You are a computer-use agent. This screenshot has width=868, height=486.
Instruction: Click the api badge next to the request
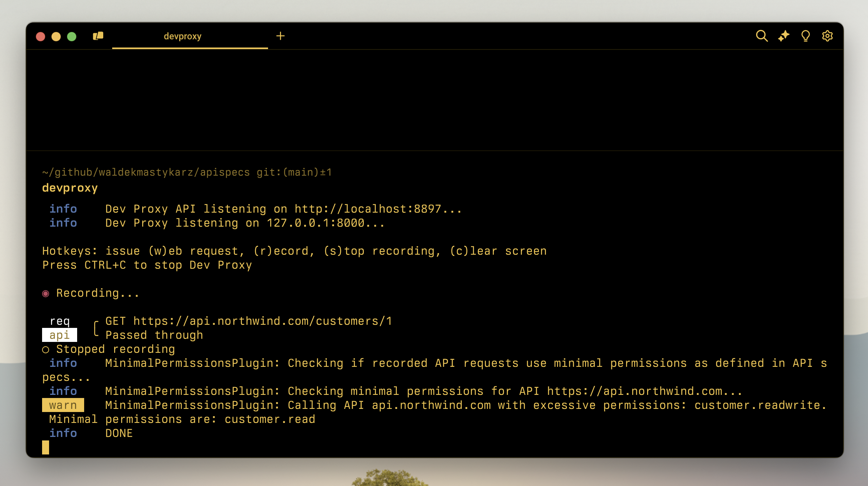[x=59, y=335]
